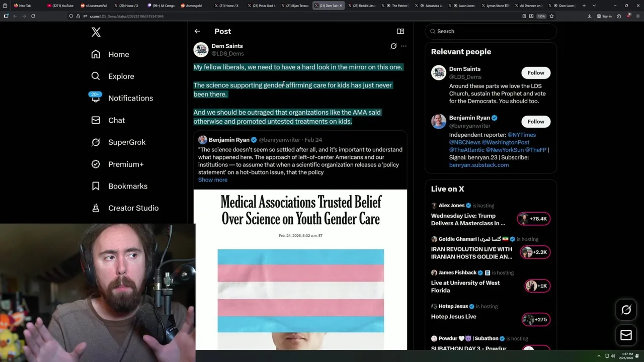Viewport: 644px width, 362px height.
Task: Click the floating Grok button at bottom right
Action: click(x=626, y=310)
